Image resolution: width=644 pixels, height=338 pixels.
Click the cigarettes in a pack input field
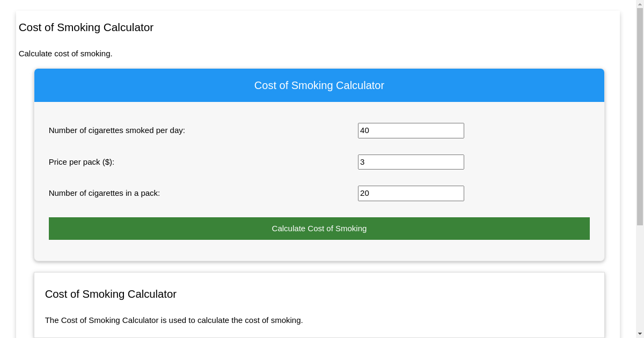411,193
